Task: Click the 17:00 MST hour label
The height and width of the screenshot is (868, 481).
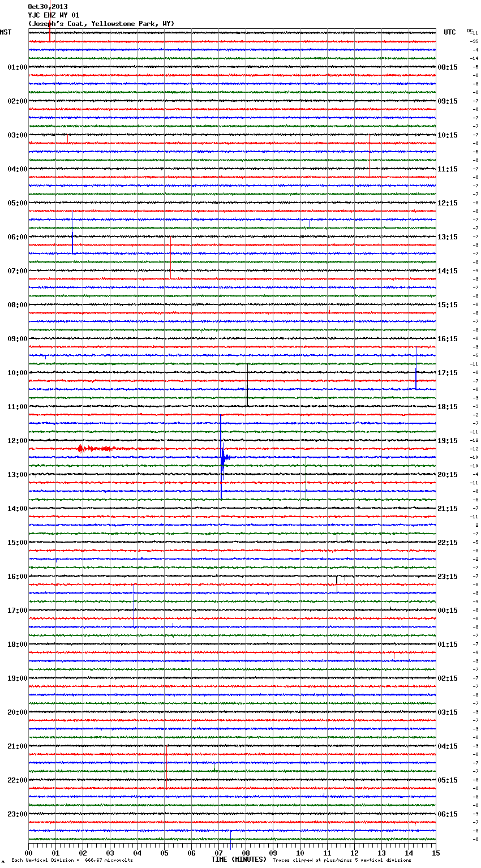Action: click(18, 611)
